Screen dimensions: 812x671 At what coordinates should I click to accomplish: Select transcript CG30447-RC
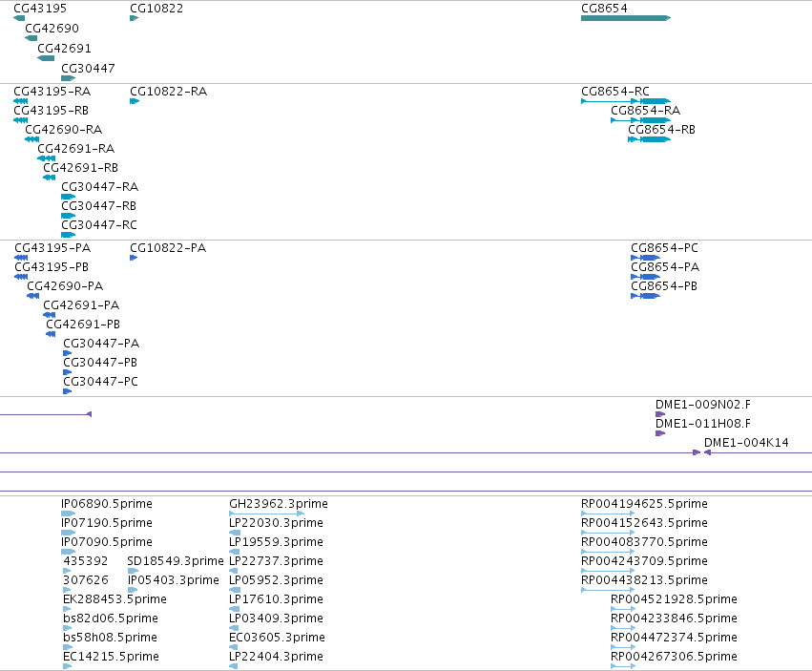click(x=99, y=225)
